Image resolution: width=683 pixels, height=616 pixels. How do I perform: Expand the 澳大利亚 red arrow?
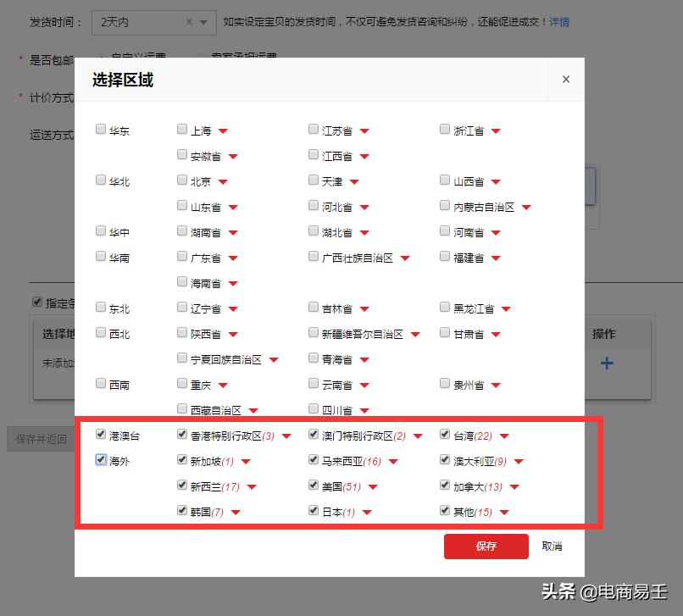(x=519, y=462)
